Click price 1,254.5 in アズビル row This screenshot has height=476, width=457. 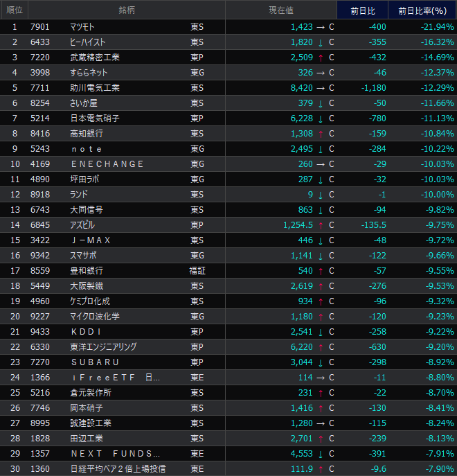pyautogui.click(x=298, y=225)
